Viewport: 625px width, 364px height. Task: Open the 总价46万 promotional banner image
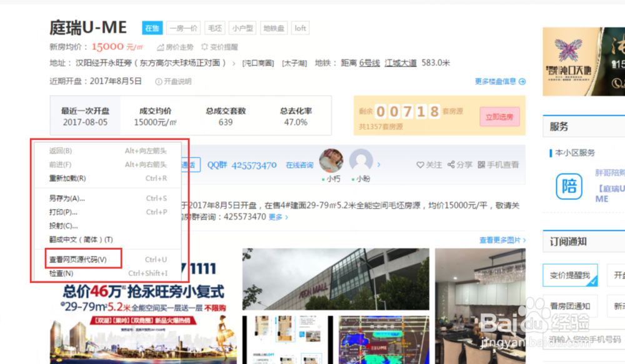click(143, 323)
